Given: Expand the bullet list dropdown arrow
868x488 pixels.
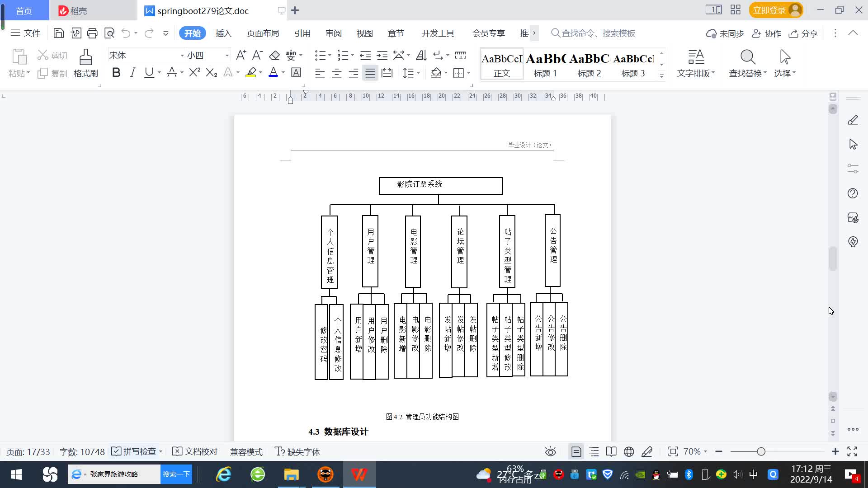Looking at the screenshot, I should tap(330, 56).
